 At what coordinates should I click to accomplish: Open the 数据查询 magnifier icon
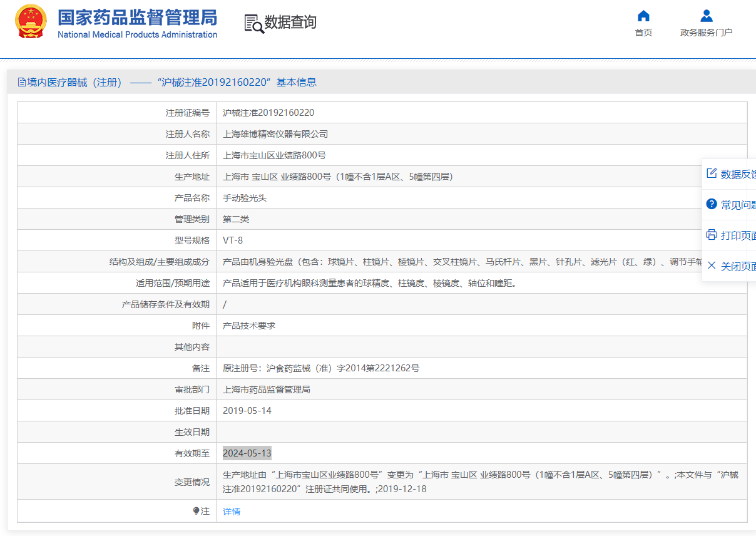(254, 23)
